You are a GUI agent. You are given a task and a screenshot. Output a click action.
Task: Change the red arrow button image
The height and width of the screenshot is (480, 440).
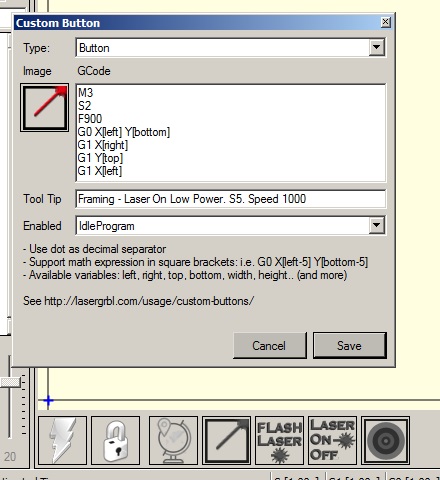(45, 107)
